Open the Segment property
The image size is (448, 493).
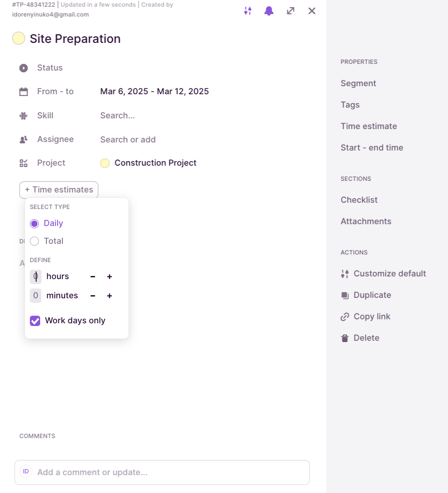click(358, 83)
